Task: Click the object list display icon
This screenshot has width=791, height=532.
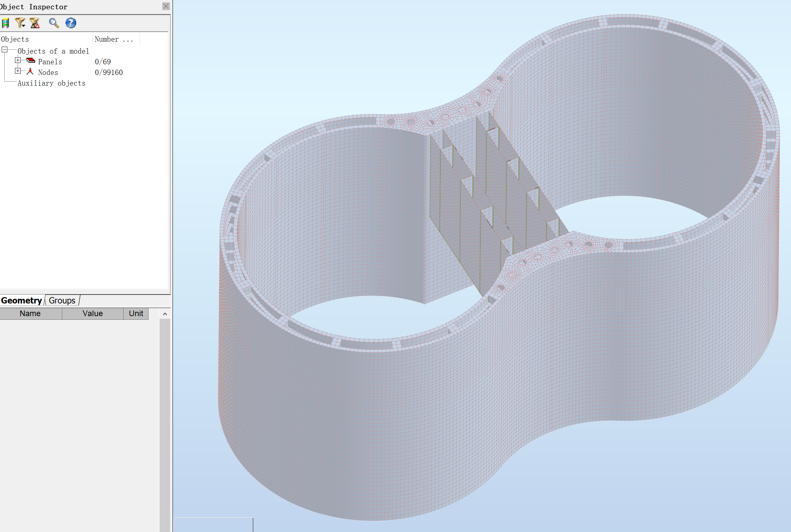Action: 5,23
